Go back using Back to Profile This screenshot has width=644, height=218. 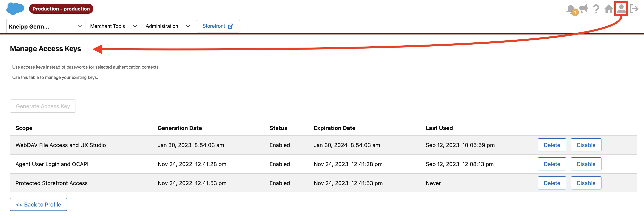coord(38,205)
